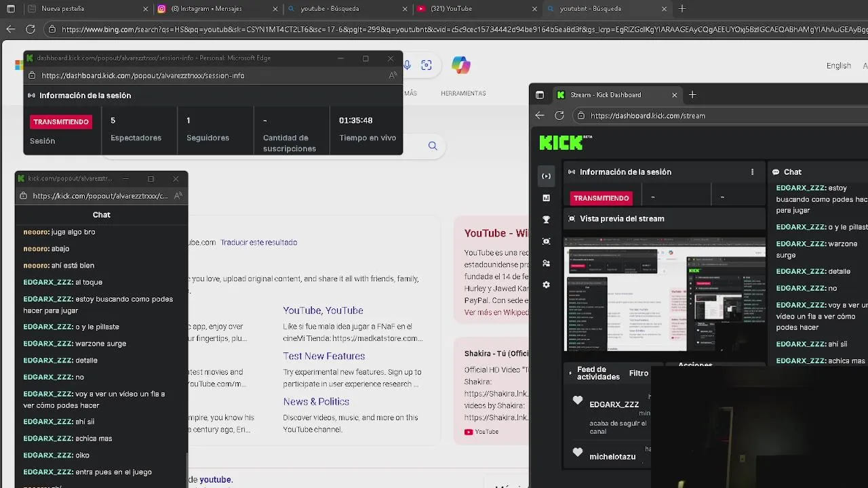The width and height of the screenshot is (868, 488).
Task: Open Test New Features link
Action: [x=324, y=356]
